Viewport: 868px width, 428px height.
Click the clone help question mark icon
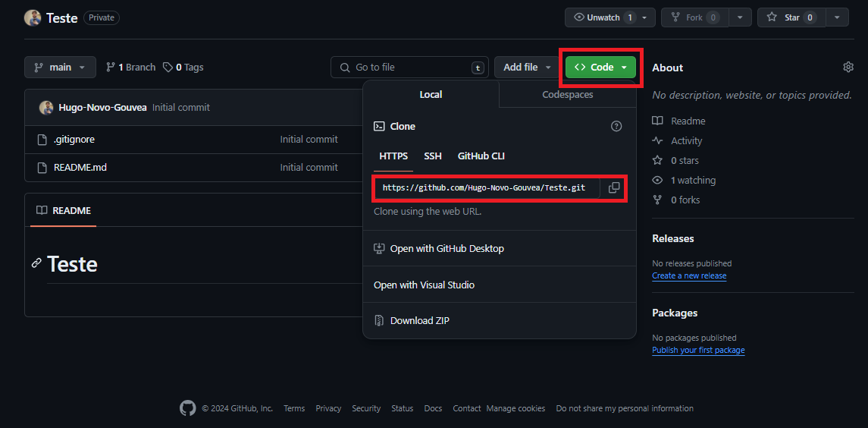coord(616,127)
